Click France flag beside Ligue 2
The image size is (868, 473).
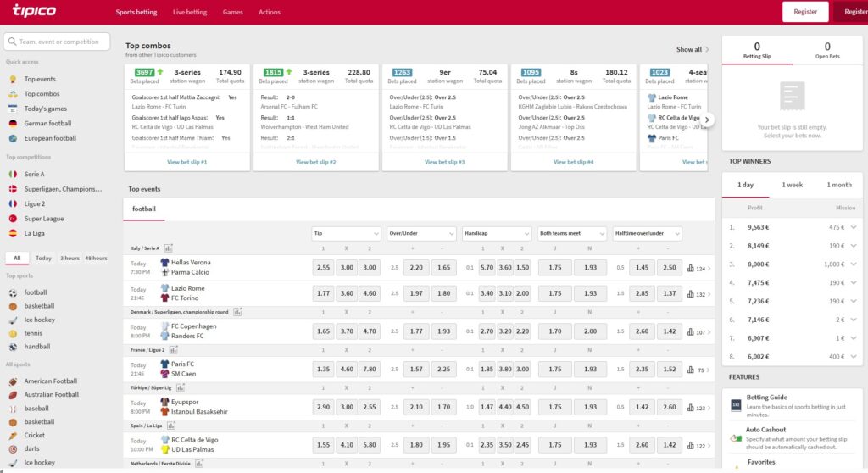(13, 203)
